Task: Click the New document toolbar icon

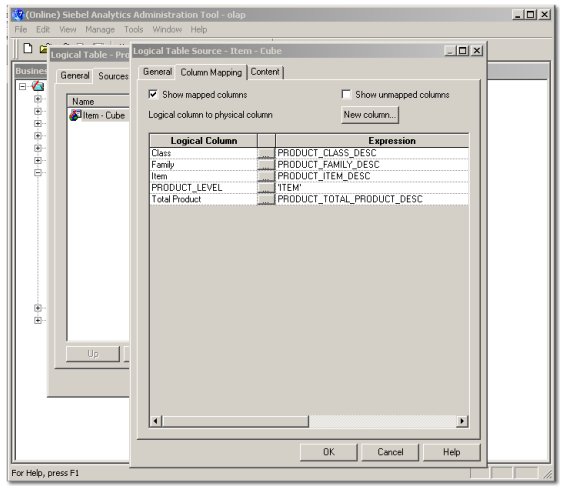Action: pyautogui.click(x=28, y=48)
